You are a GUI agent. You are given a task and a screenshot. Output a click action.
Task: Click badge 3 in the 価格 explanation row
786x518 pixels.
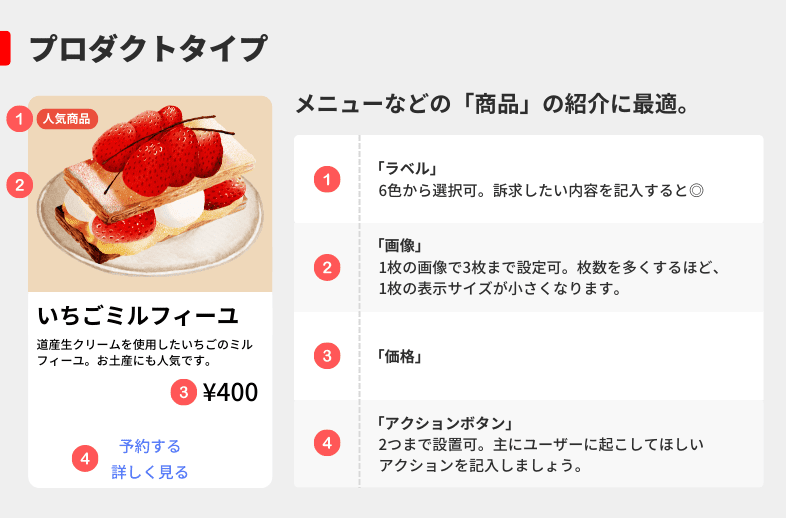coord(327,356)
